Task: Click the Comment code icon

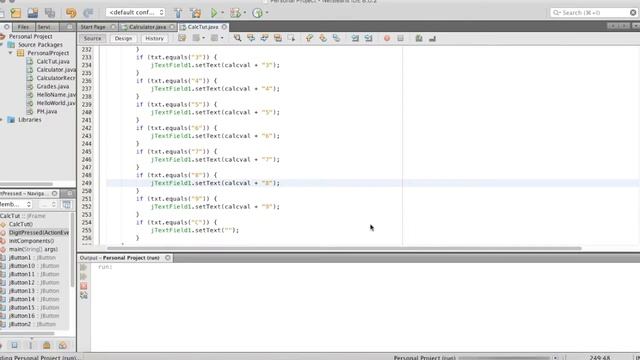Action: tap(419, 38)
